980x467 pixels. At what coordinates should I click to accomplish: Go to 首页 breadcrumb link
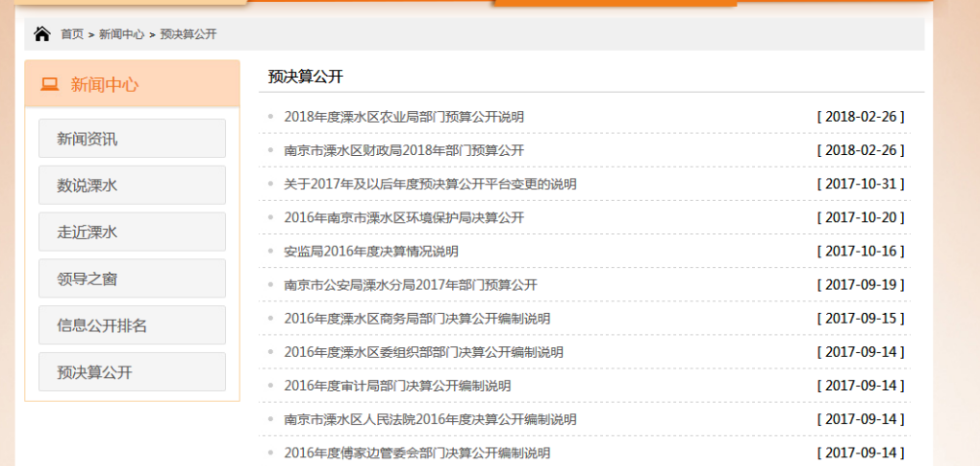(x=72, y=34)
